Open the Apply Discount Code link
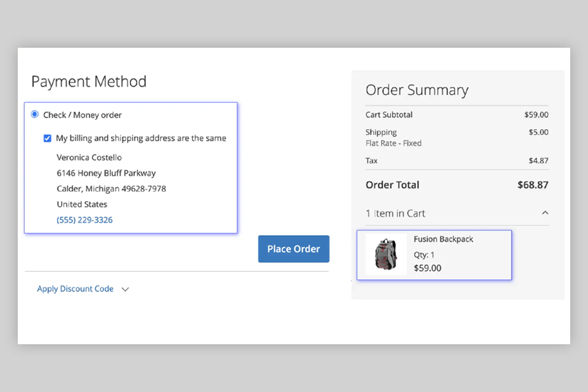The image size is (588, 392). (75, 289)
